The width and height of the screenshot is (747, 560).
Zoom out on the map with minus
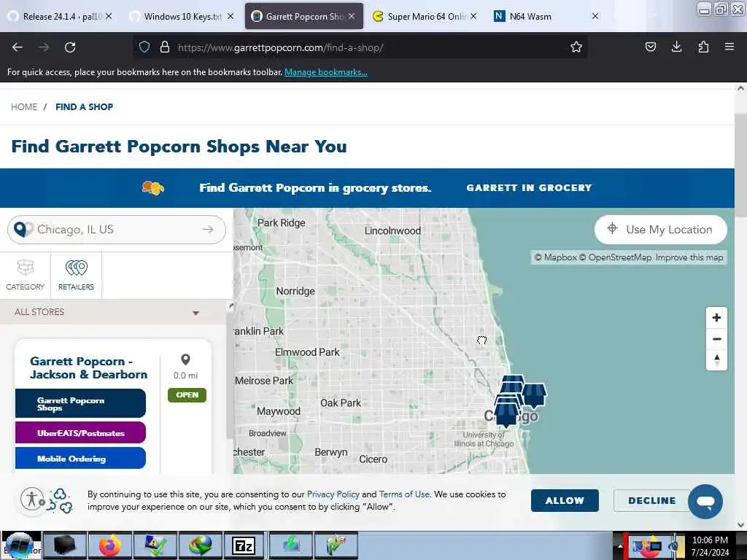pyautogui.click(x=716, y=339)
